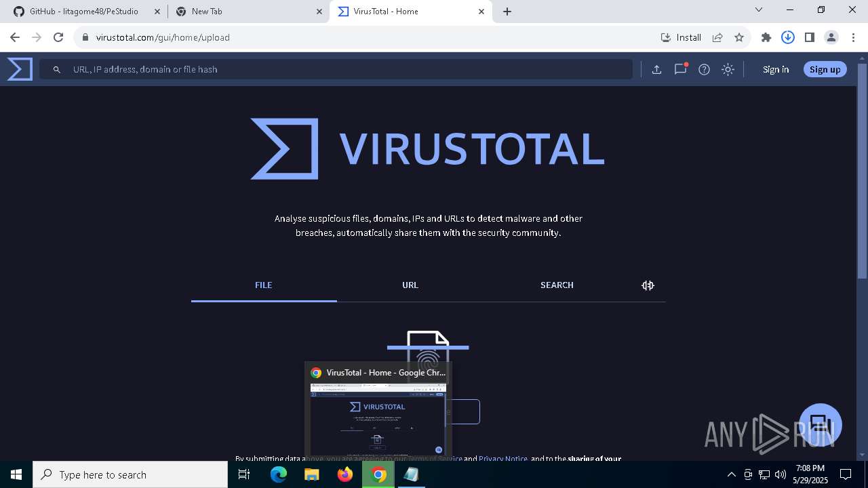Open the chat support bubble button

tap(820, 424)
